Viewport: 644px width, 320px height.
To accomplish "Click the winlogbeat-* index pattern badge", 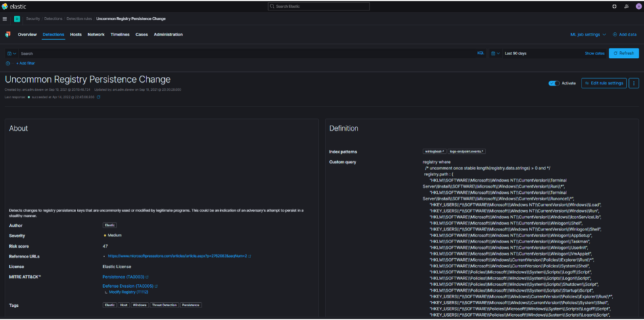I will click(x=434, y=152).
